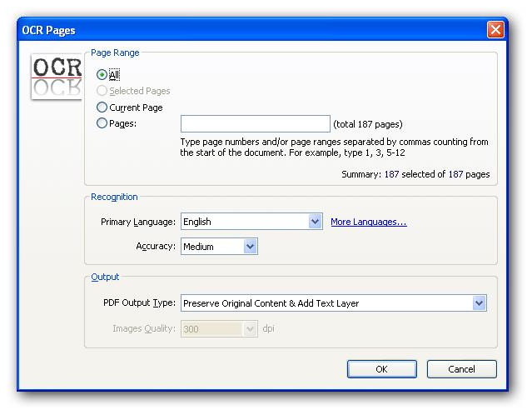Click the Accuracy: label
Screen dimensions: 532x415
click(x=156, y=246)
